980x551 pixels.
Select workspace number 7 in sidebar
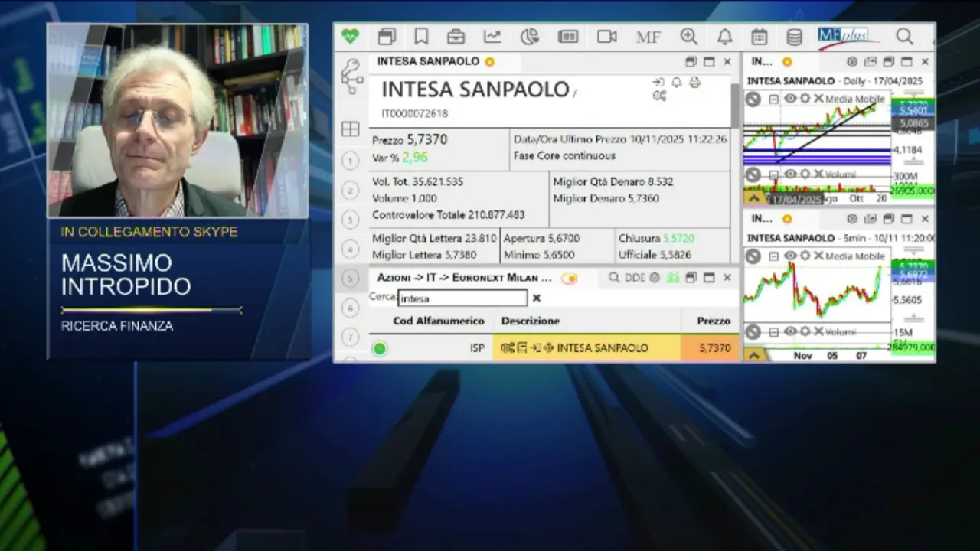(x=350, y=337)
